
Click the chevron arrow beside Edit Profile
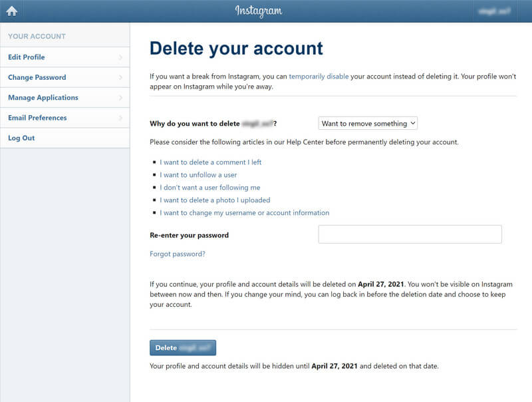120,57
